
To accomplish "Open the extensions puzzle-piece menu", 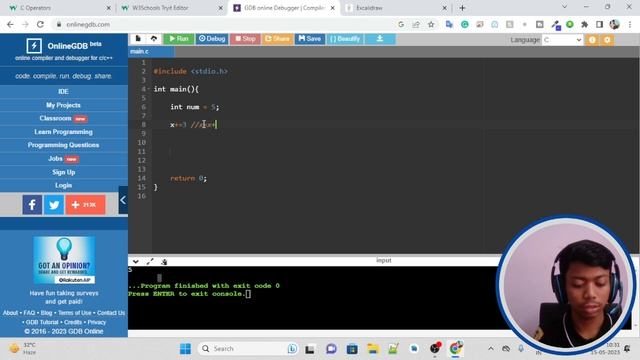I will click(x=584, y=24).
